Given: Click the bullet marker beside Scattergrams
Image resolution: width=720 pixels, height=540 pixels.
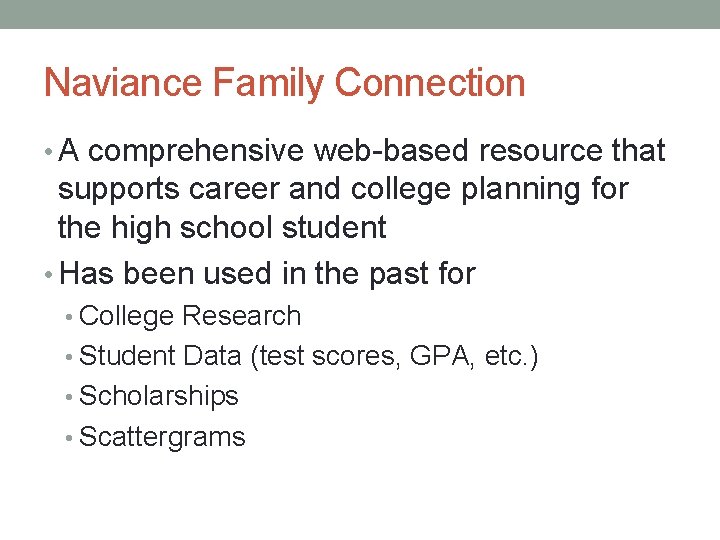Looking at the screenshot, I should 70,438.
